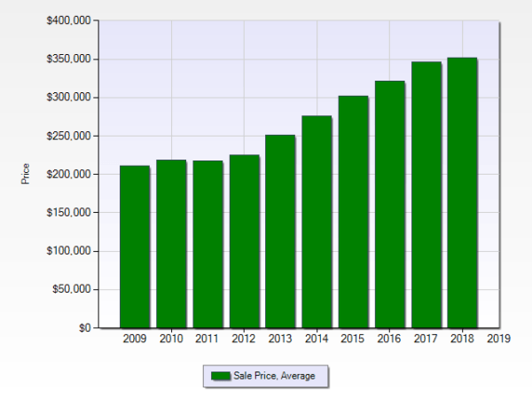Select the 2014 bar in the chart
The image size is (532, 399).
click(317, 222)
